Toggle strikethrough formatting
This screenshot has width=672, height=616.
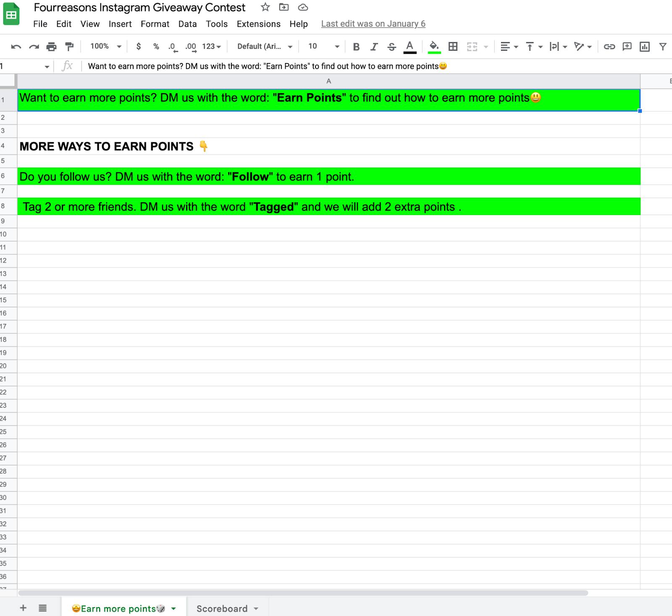click(x=391, y=47)
